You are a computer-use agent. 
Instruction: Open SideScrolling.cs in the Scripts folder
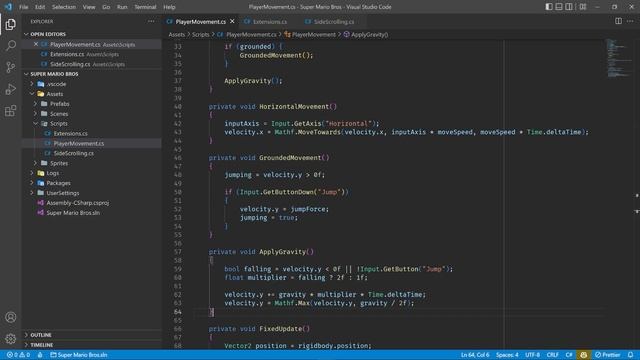[x=73, y=153]
